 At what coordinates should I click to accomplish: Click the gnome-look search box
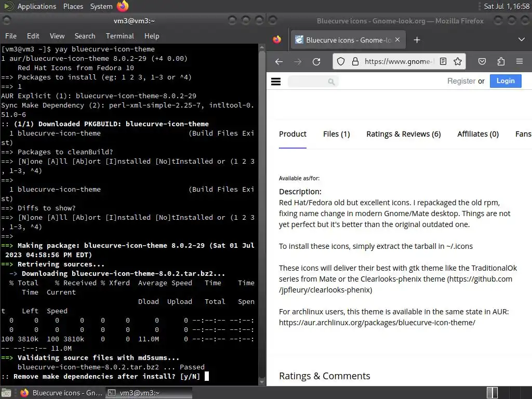(x=313, y=82)
